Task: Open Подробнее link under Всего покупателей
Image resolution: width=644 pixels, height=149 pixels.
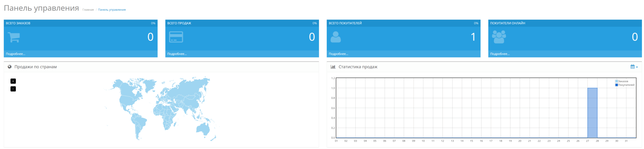Action: (338, 54)
